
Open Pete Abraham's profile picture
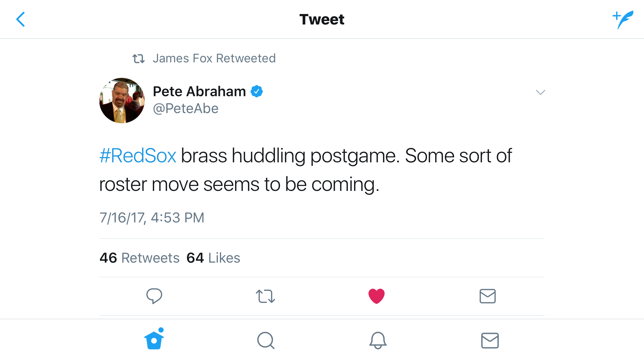point(122,101)
